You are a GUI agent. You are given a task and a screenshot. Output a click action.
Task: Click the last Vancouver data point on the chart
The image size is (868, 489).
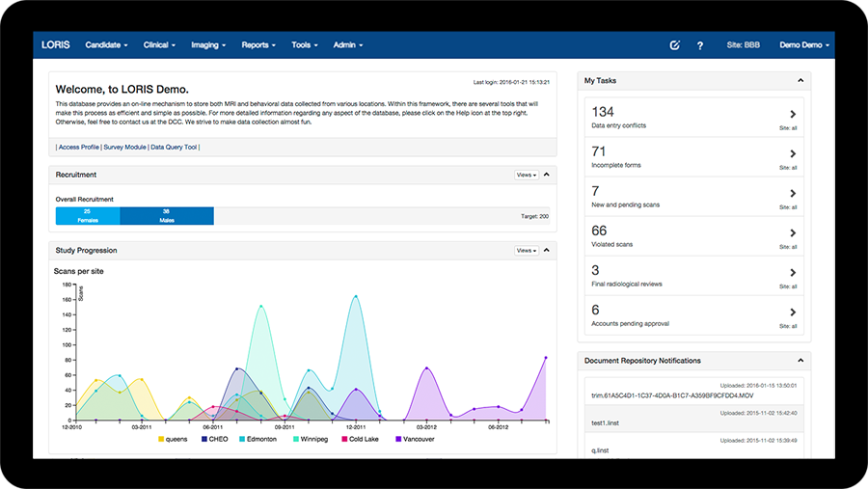546,358
